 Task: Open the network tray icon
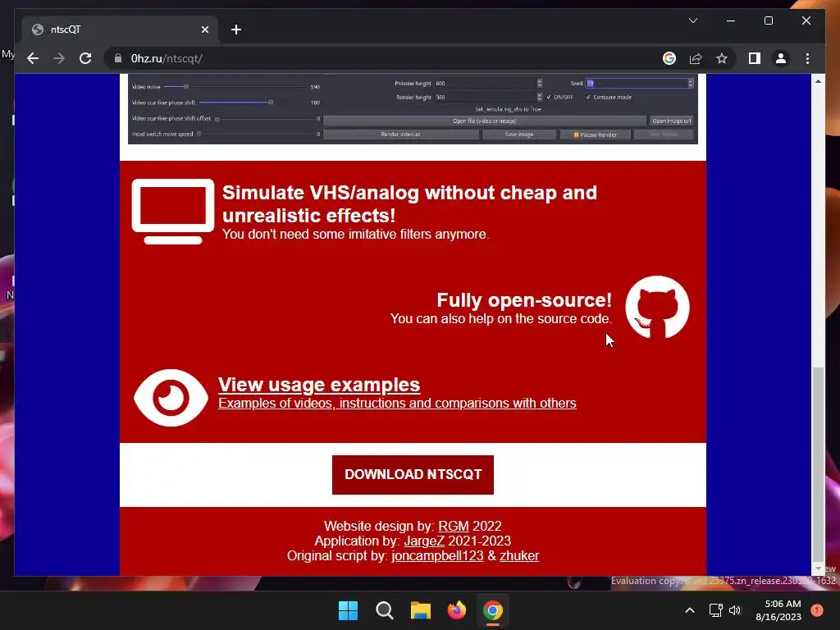pos(715,610)
